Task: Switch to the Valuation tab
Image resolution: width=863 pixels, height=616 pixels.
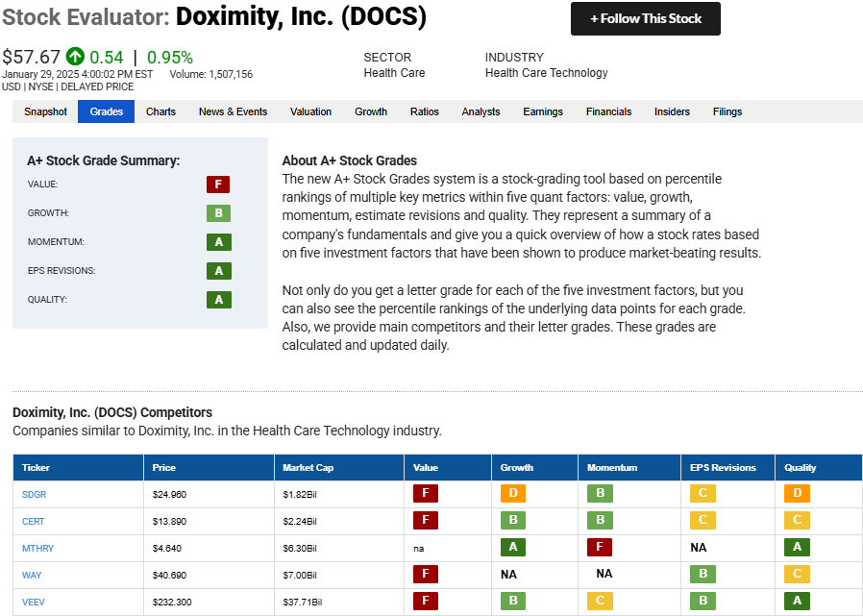Action: point(311,111)
